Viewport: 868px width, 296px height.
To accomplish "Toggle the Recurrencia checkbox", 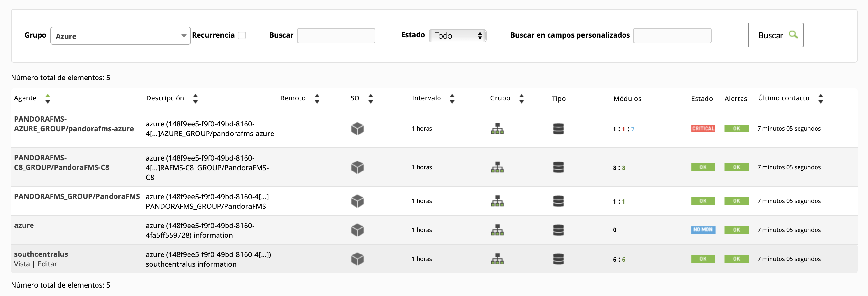I will pyautogui.click(x=242, y=35).
